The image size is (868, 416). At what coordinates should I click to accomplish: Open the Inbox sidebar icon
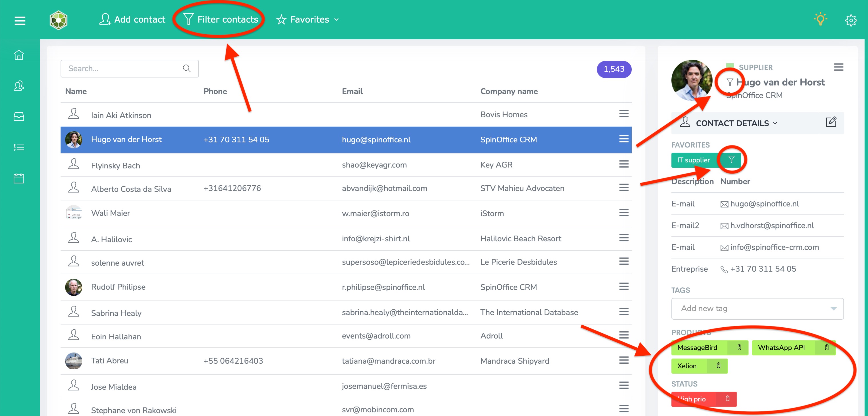pos(19,116)
